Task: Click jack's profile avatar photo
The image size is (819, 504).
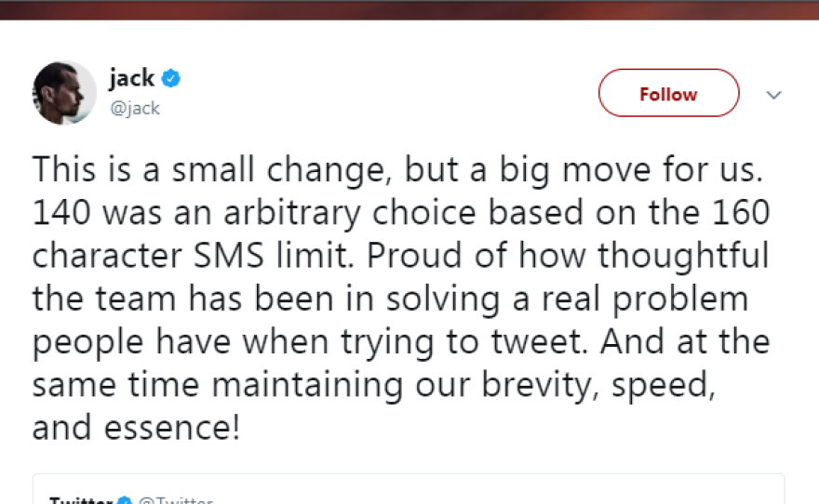Action: click(x=65, y=93)
